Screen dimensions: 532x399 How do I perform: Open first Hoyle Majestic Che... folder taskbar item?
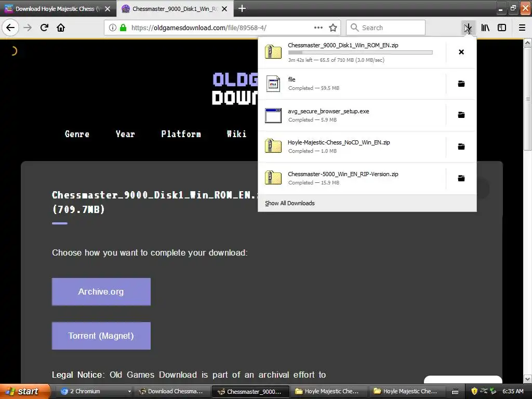[x=328, y=391]
